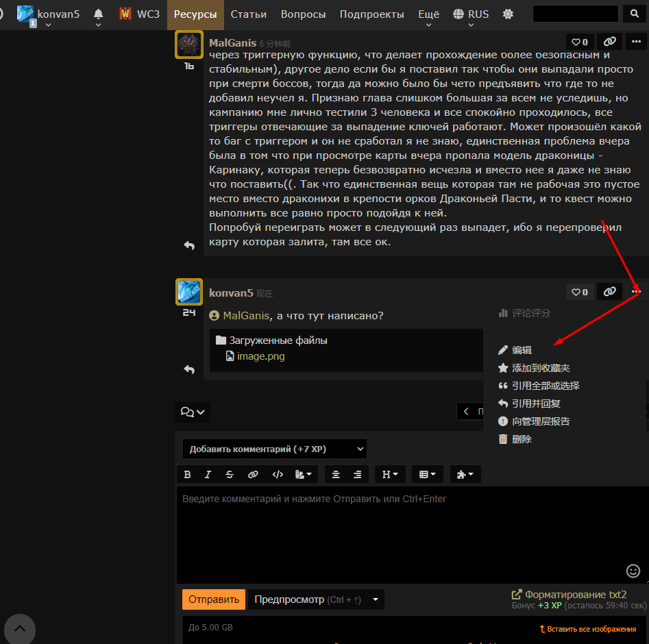Open konvan5 comment avatar
This screenshot has width=649, height=644.
point(189,292)
